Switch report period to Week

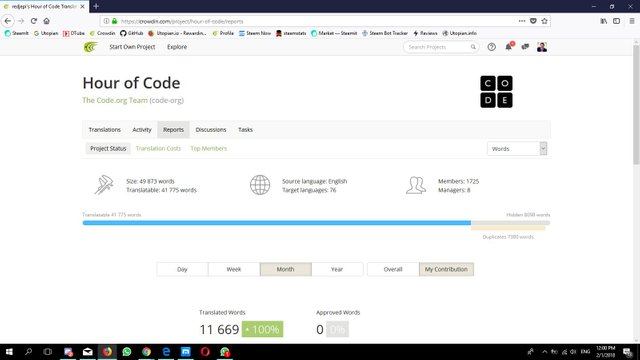click(234, 269)
